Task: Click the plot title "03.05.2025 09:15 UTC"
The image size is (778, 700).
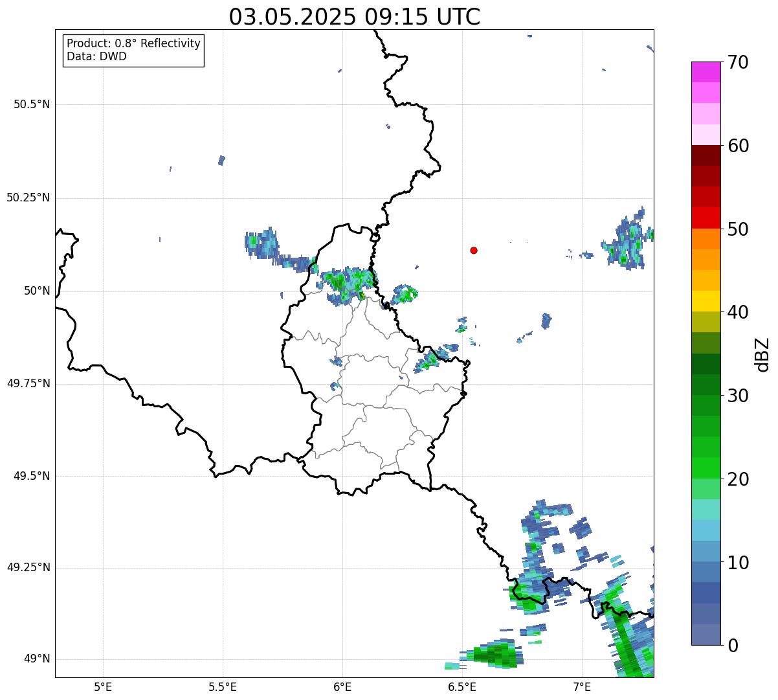Action: point(355,17)
